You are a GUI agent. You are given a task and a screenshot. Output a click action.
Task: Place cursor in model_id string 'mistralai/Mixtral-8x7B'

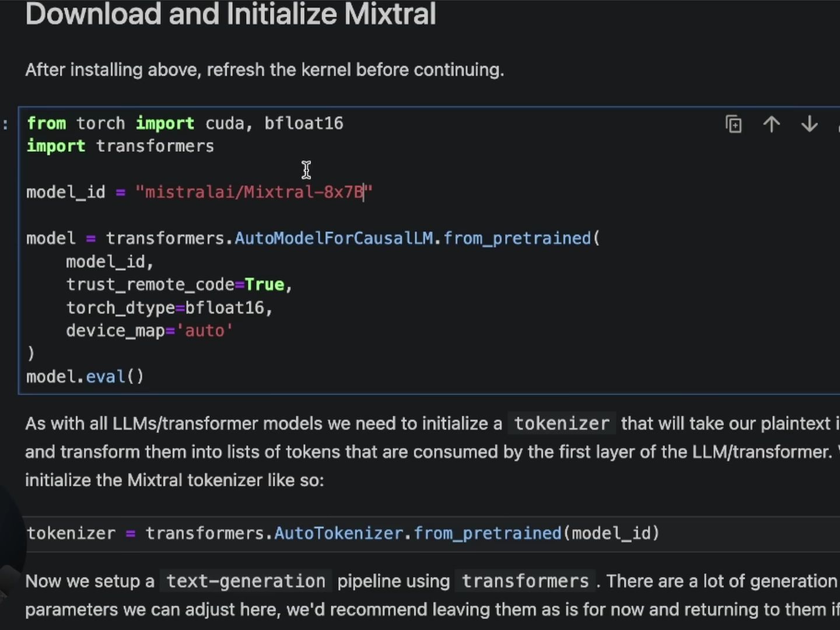[254, 192]
